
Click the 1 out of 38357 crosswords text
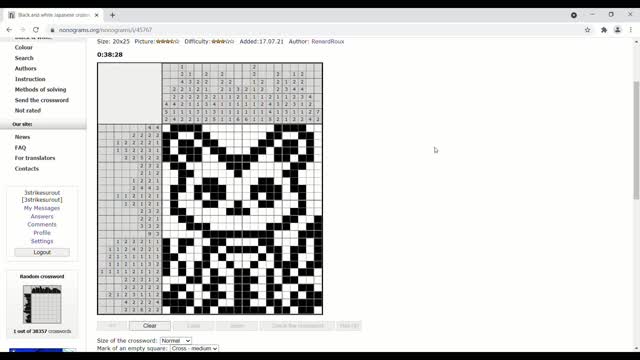tap(42, 331)
